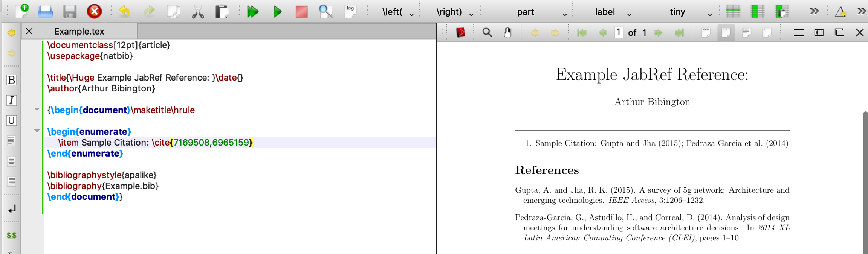The width and height of the screenshot is (868, 254).
Task: Enable the hand scroll tool in PDF viewer
Action: (x=508, y=33)
